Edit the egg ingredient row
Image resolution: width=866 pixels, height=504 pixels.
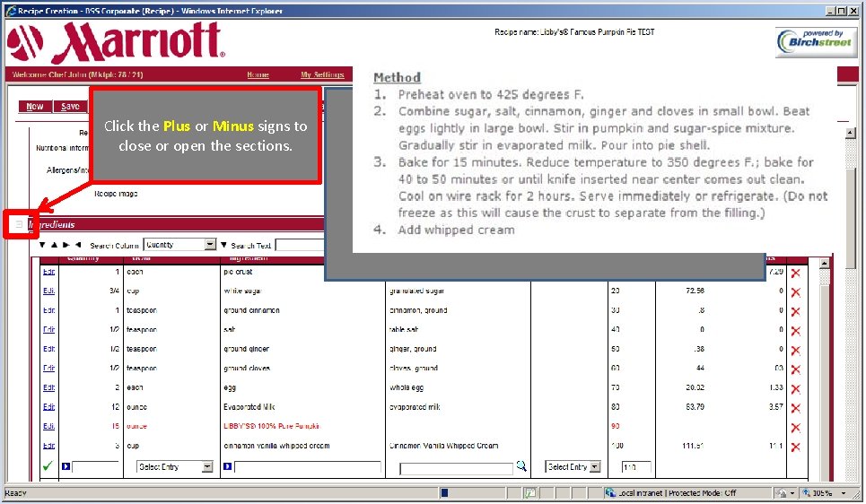(48, 387)
